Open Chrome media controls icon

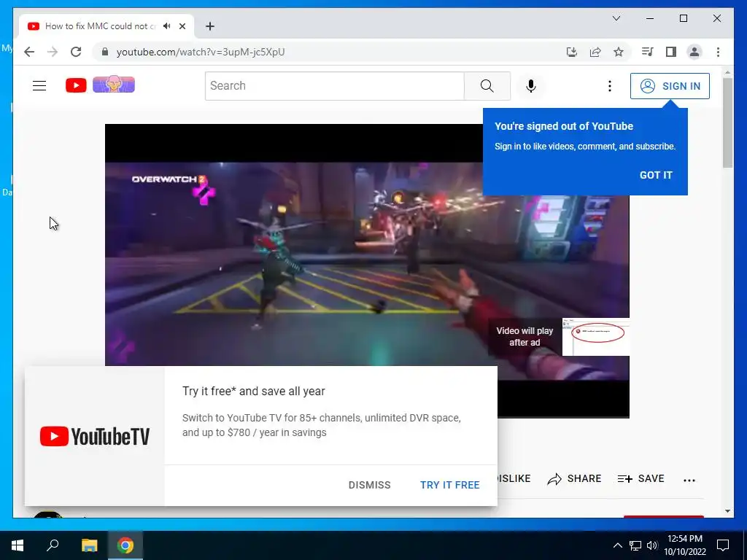point(647,52)
